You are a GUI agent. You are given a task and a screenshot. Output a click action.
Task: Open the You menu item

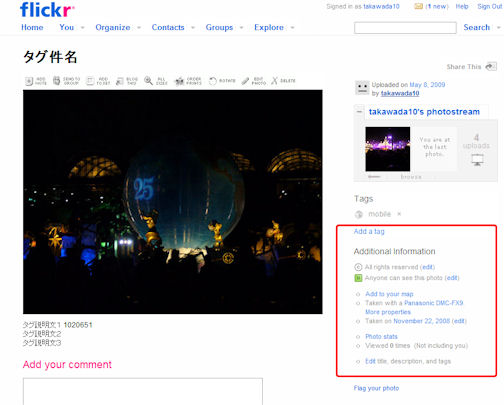pos(67,27)
